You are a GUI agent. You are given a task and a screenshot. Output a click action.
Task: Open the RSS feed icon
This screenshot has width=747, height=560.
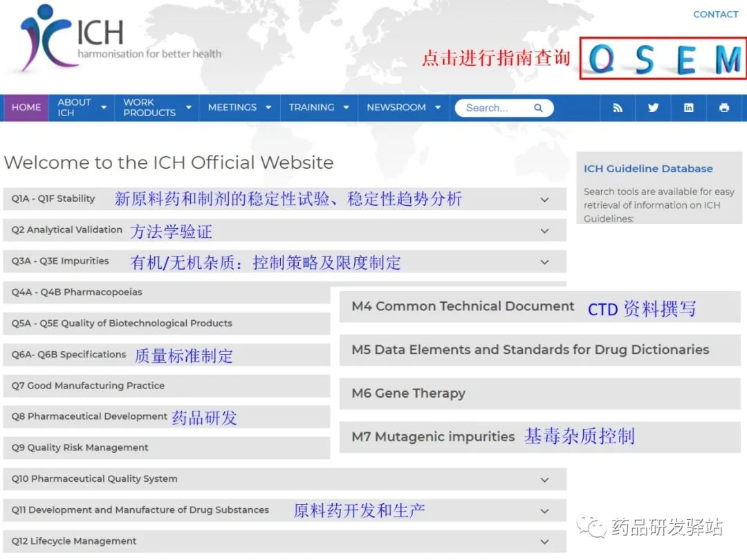click(x=618, y=108)
